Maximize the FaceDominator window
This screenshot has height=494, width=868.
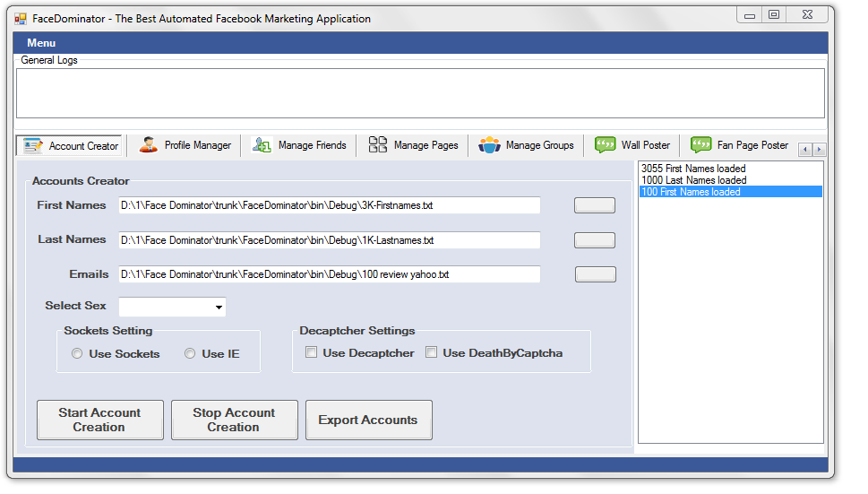pos(774,15)
